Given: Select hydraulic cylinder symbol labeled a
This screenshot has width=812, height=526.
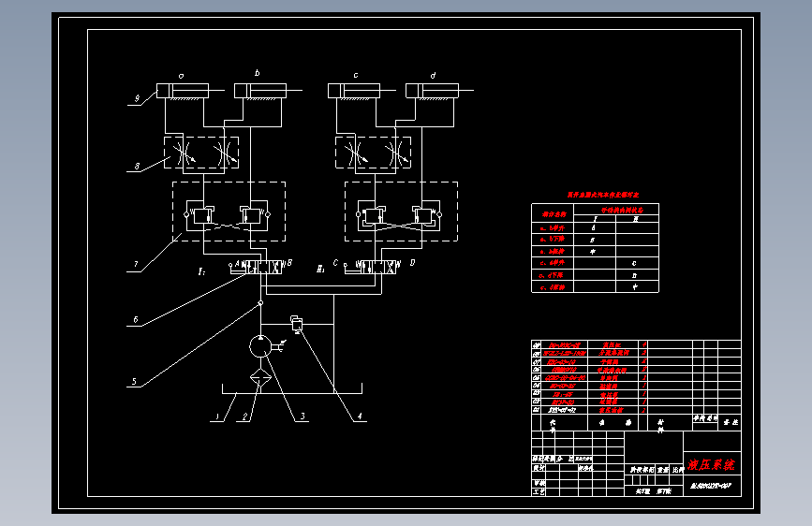Looking at the screenshot, I should pos(190,91).
